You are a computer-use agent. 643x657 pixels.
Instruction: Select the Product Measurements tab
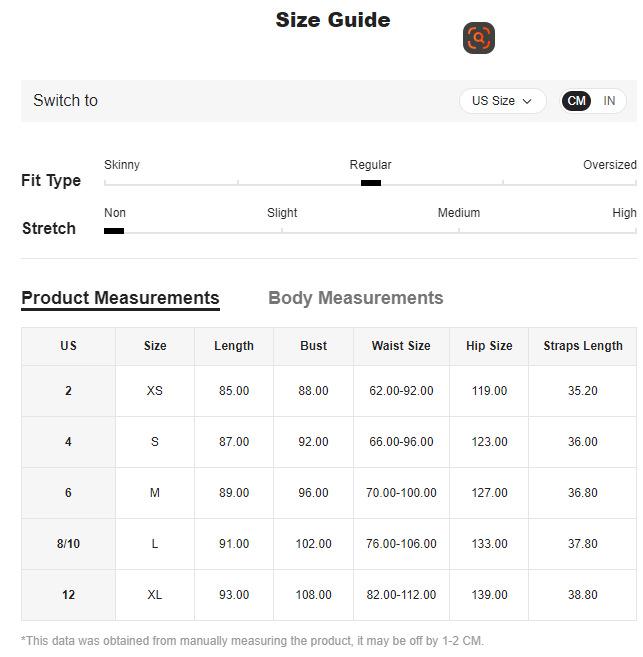[120, 298]
